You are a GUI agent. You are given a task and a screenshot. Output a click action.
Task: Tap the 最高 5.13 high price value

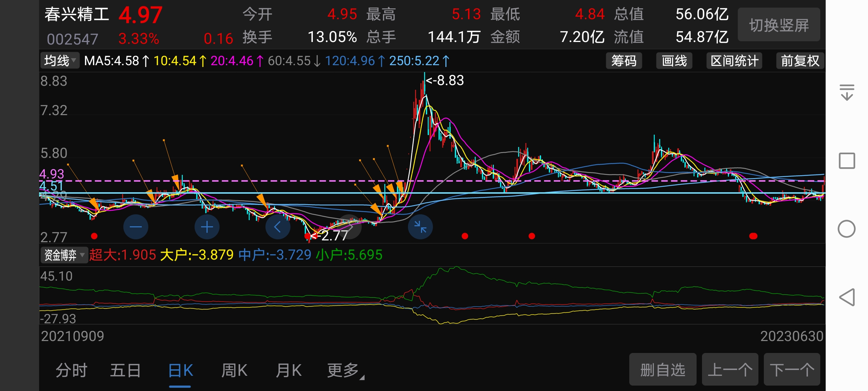(x=466, y=14)
